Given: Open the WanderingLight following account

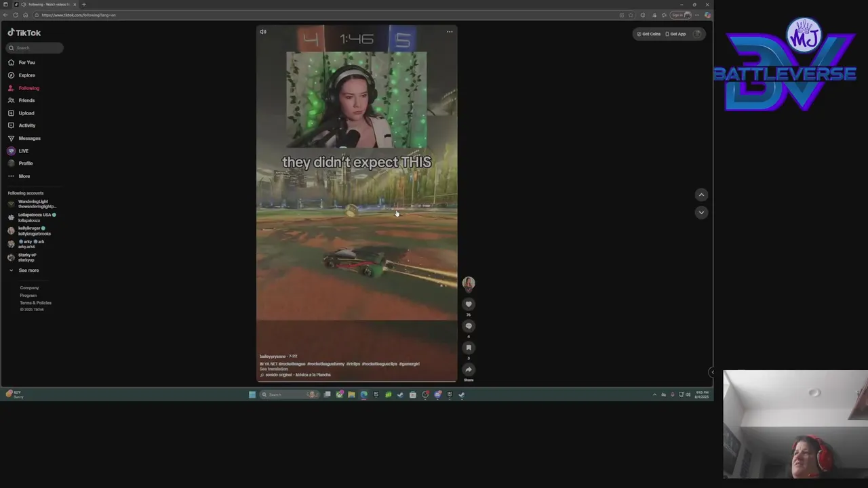Looking at the screenshot, I should pyautogui.click(x=33, y=204).
